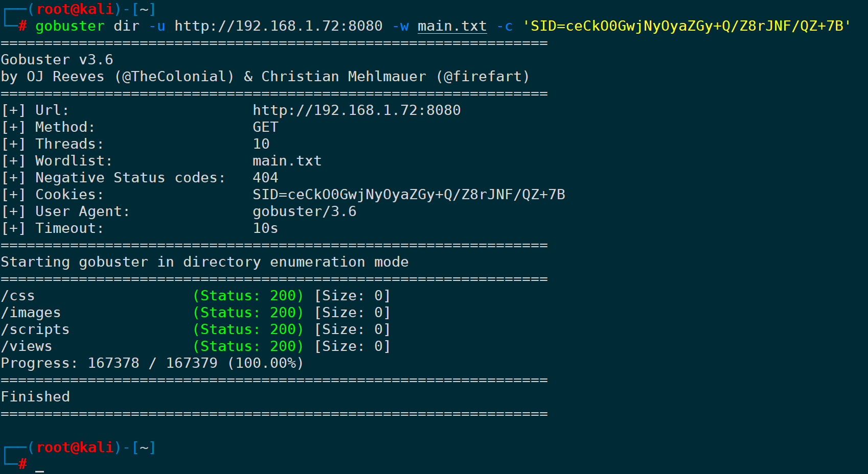Click the '-c' flag in the command
This screenshot has height=474, width=868.
505,26
